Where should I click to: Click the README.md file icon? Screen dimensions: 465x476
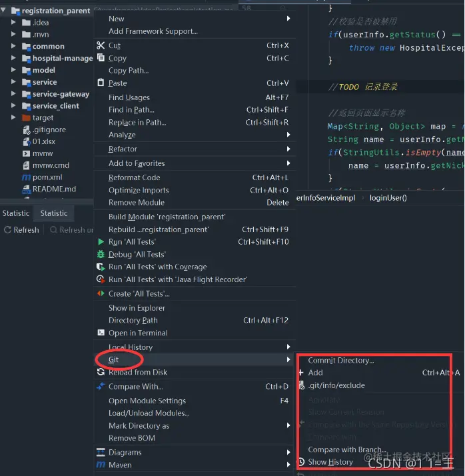[27, 189]
